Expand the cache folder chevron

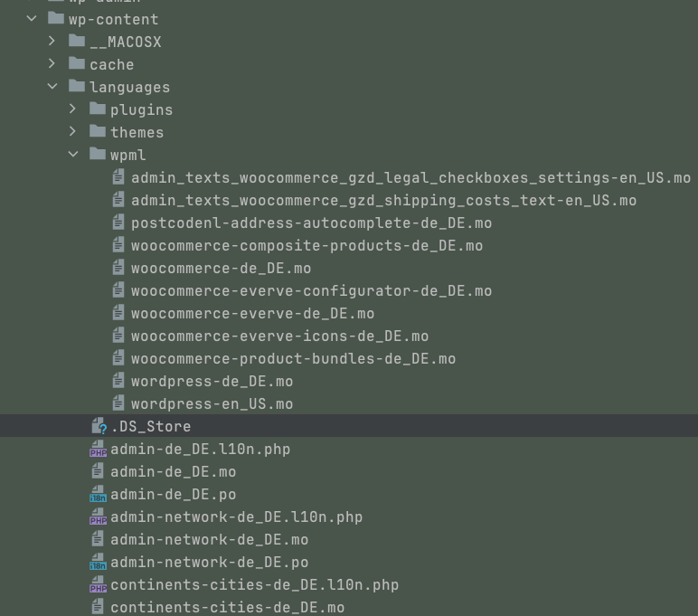(52, 63)
